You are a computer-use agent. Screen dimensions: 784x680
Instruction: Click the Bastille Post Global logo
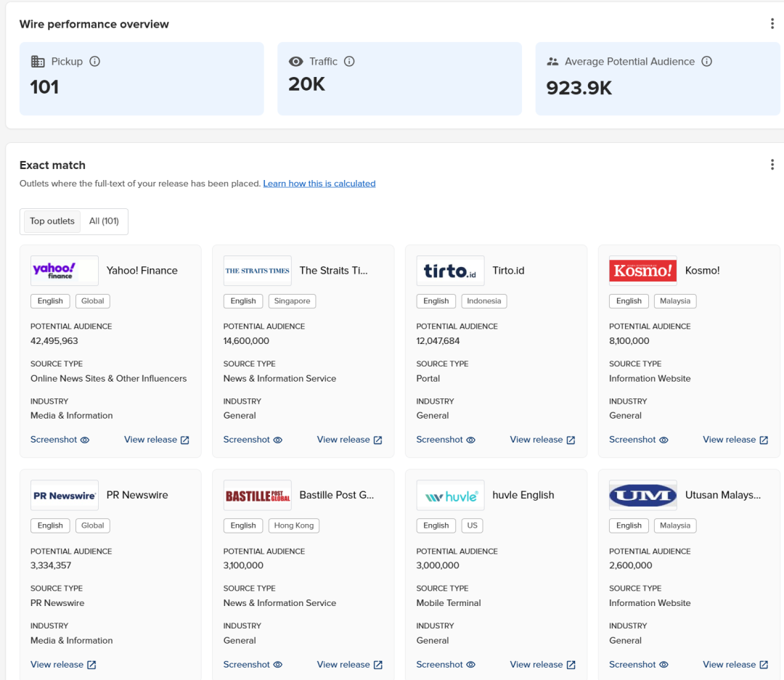(258, 496)
